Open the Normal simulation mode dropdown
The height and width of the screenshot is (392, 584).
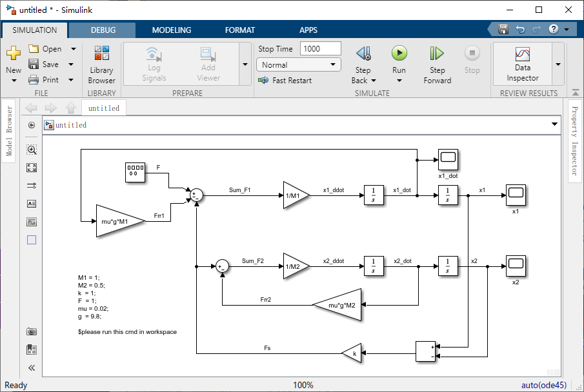tap(299, 64)
